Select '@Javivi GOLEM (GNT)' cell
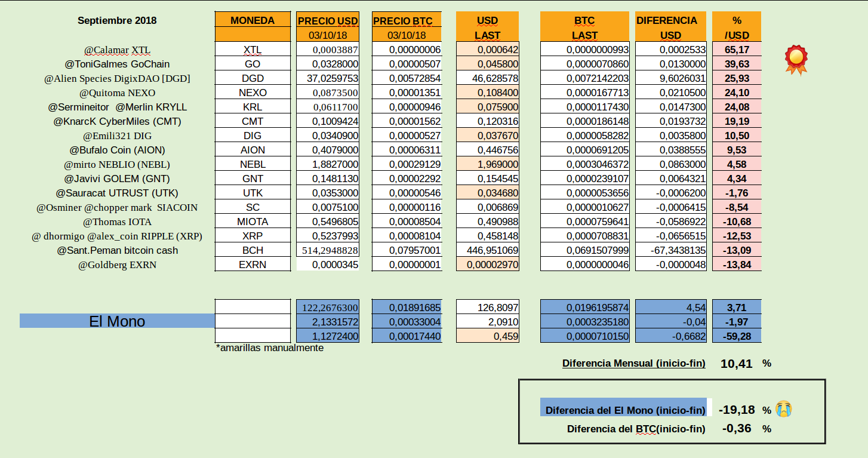 [117, 179]
